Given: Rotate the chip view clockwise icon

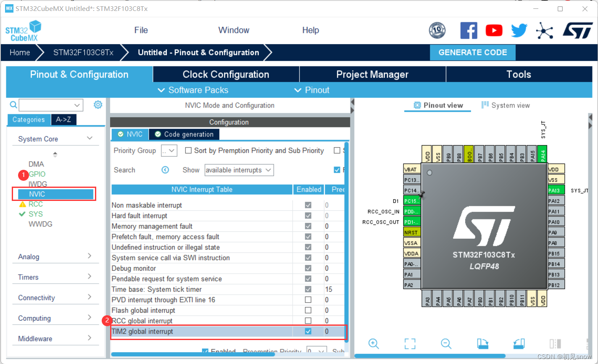Looking at the screenshot, I should coord(483,343).
